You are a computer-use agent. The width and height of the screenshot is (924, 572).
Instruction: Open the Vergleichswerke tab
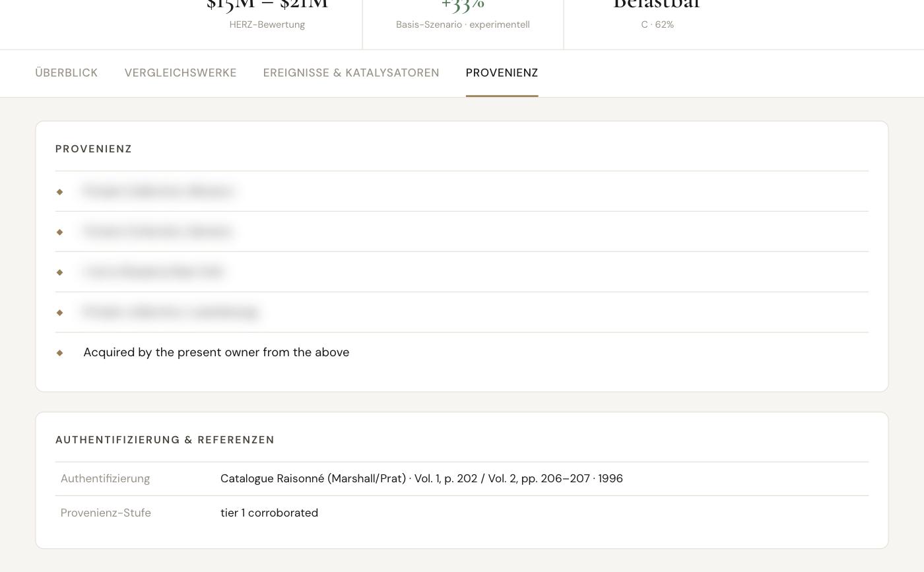(x=180, y=73)
